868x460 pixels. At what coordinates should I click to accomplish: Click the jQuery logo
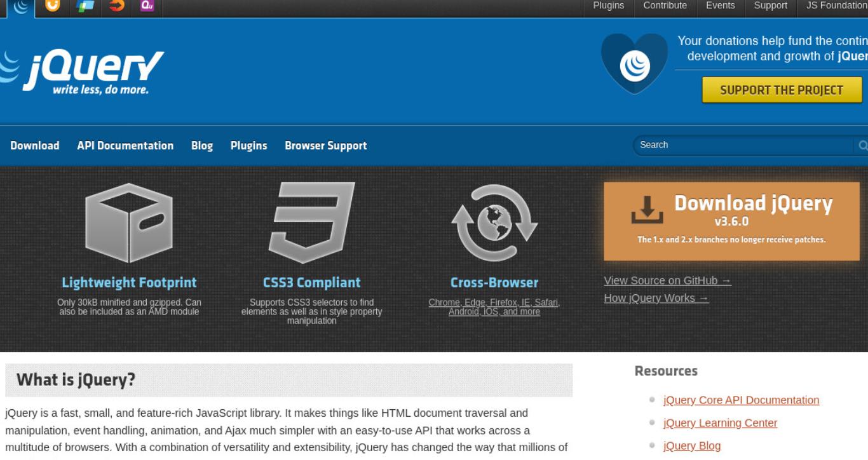[81, 72]
